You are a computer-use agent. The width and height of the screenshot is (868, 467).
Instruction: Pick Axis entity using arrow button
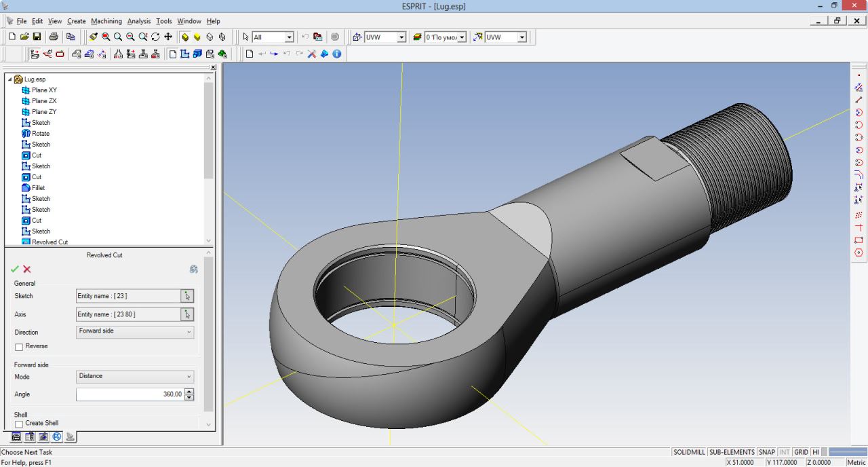(188, 314)
